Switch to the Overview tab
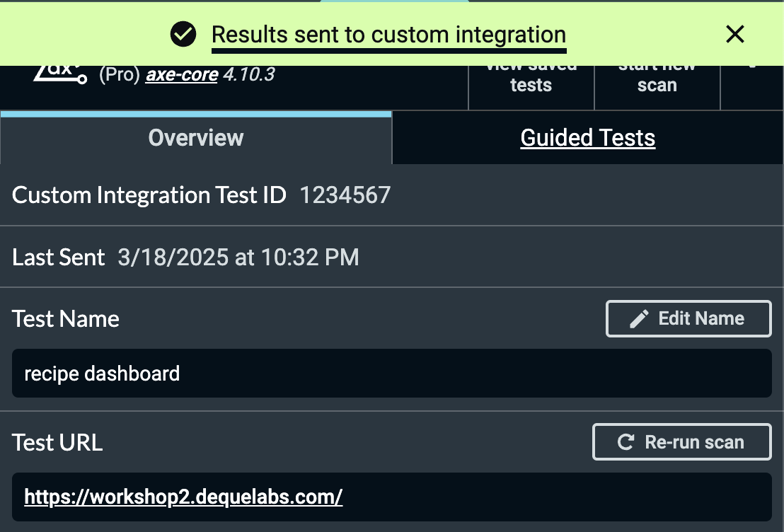Screen dimensions: 784x532 (x=196, y=137)
